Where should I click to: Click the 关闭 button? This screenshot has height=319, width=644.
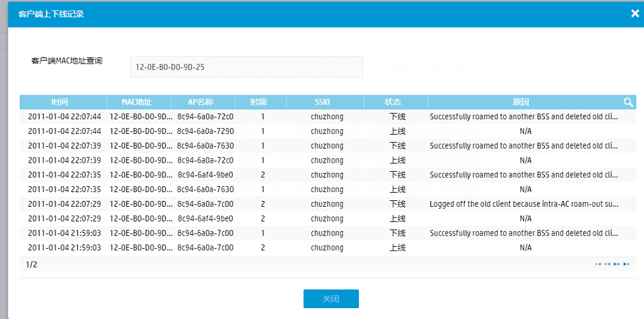pos(331,299)
